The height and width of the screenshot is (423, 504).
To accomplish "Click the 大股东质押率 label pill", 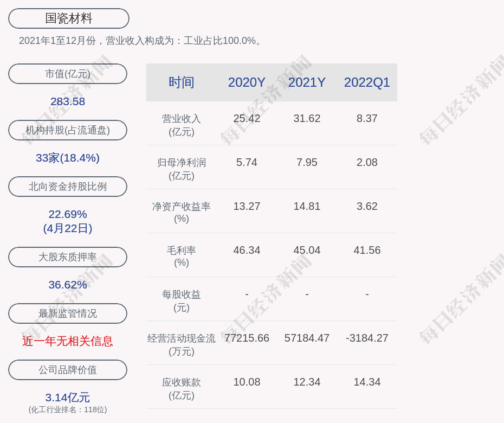I will coord(68,257).
